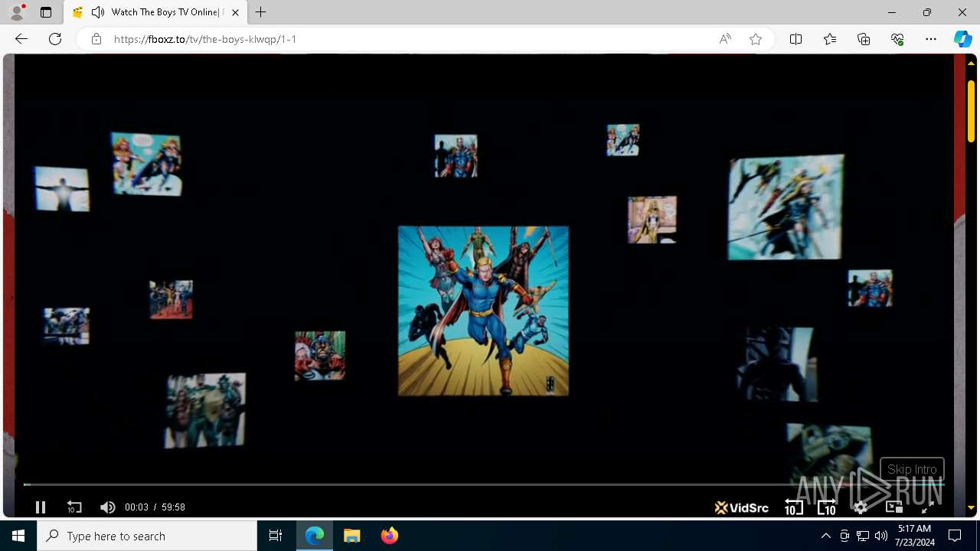Open Browser essentials
980x551 pixels.
[x=897, y=39]
